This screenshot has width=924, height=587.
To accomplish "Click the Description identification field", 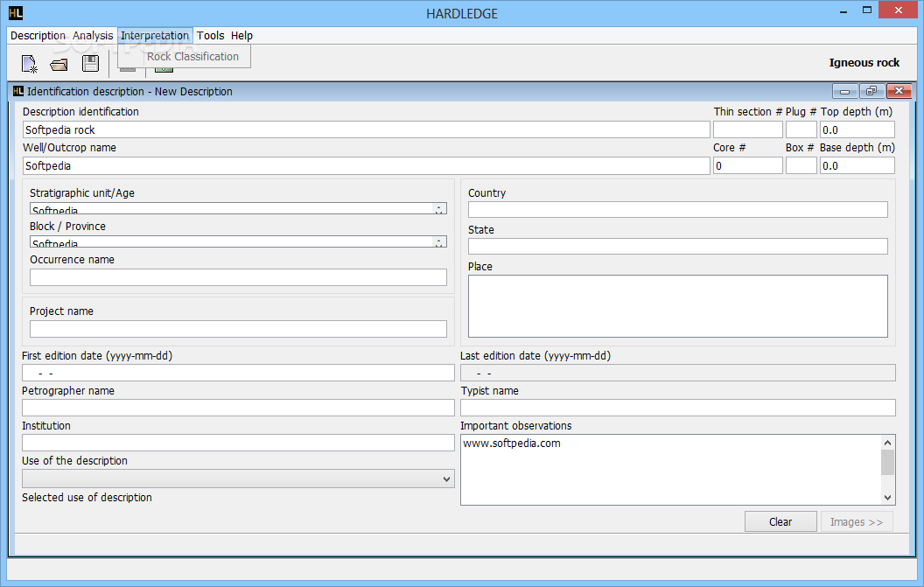I will 366,129.
